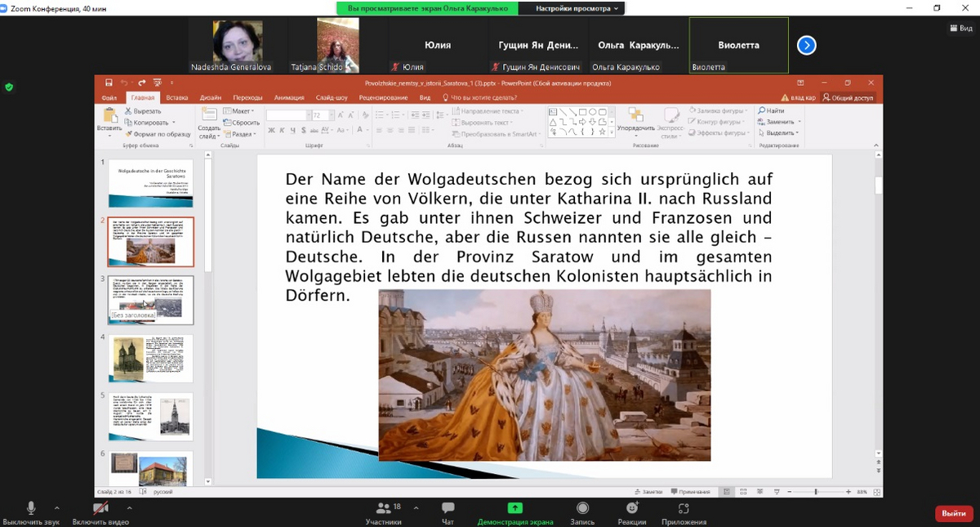Click Сбросить to reset slide
Viewport: 980px width, 527px height.
(x=242, y=123)
